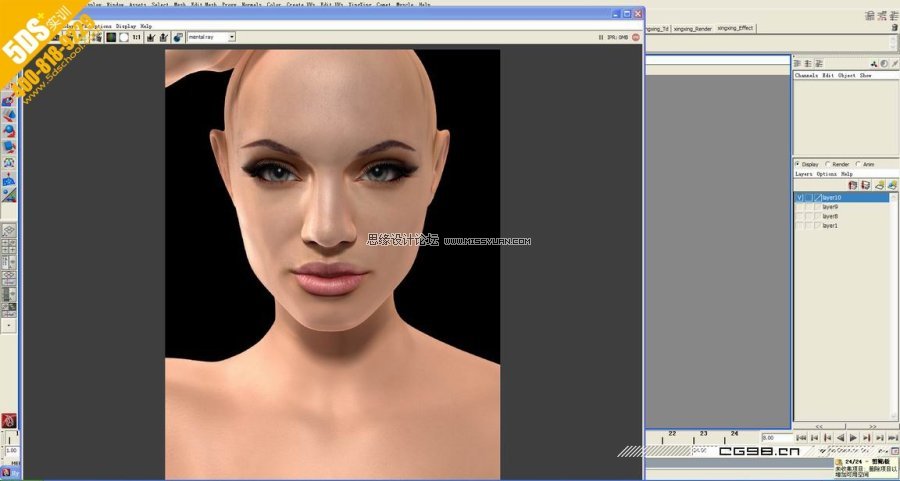Step forward one frame button
Image resolution: width=900 pixels, height=481 pixels.
[x=866, y=438]
